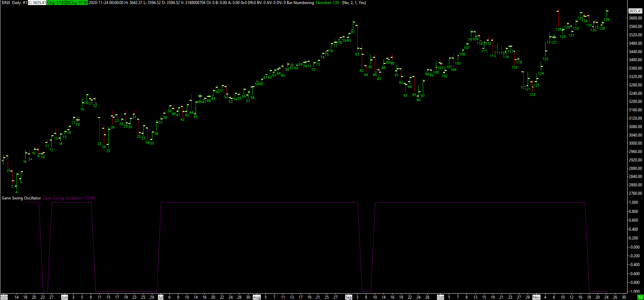
Task: Click bar number 122 at late October low
Action: tap(532, 95)
